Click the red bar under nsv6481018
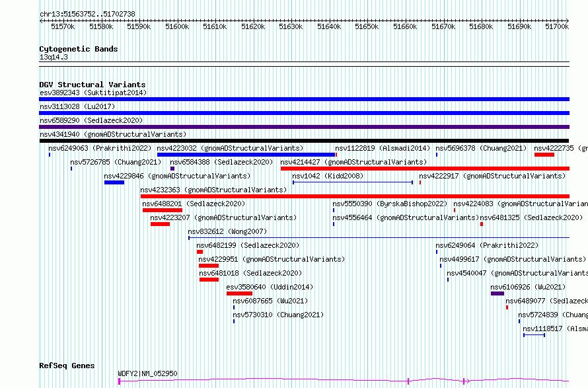This screenshot has height=388, width=588. [x=209, y=280]
